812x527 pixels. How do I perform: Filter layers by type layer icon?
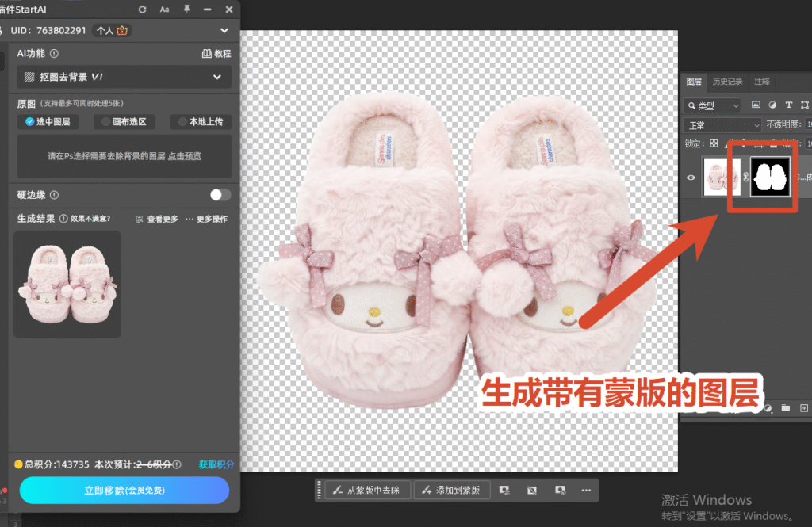pos(789,105)
